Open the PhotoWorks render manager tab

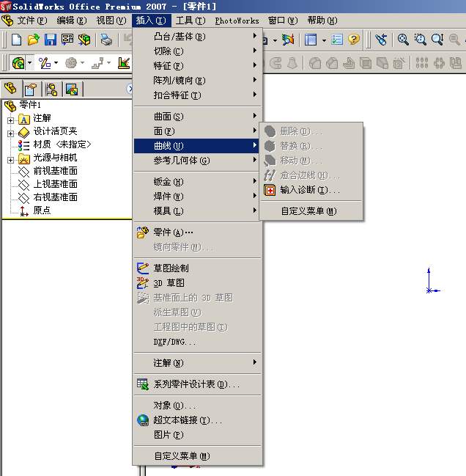click(72, 89)
